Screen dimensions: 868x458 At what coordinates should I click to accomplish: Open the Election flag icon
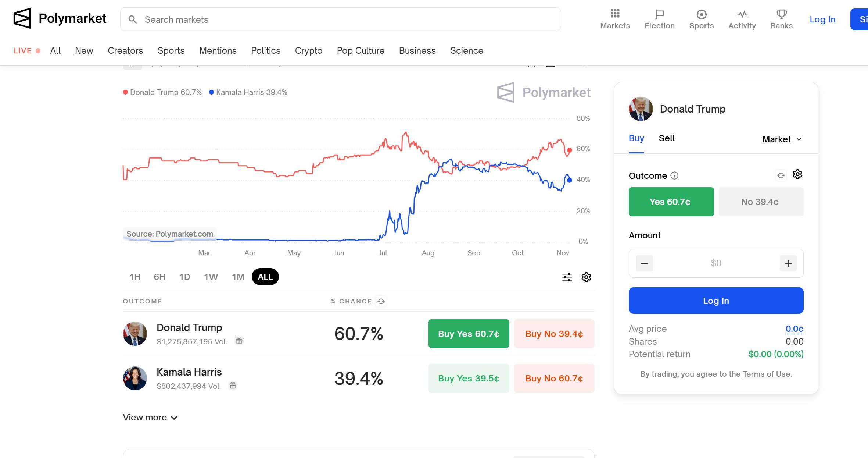click(x=659, y=14)
